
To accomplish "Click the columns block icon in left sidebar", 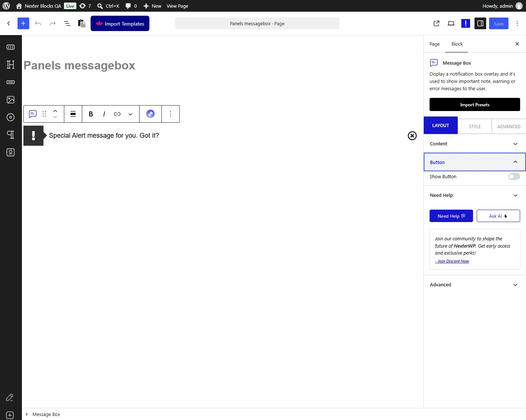I will coord(11,47).
